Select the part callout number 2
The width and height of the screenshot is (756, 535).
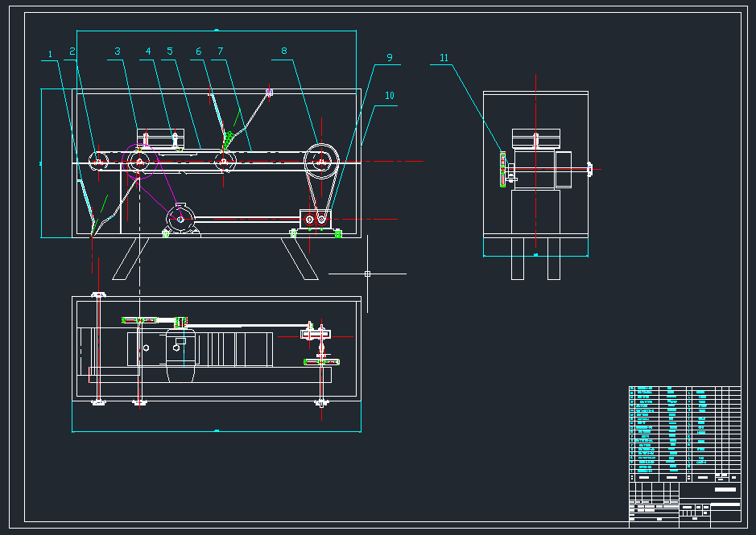coord(72,51)
